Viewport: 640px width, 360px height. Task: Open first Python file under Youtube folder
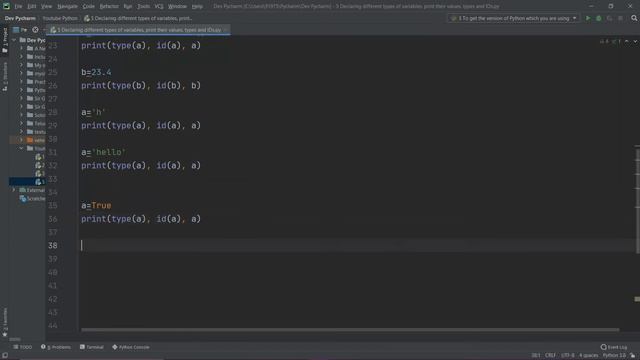pyautogui.click(x=40, y=157)
